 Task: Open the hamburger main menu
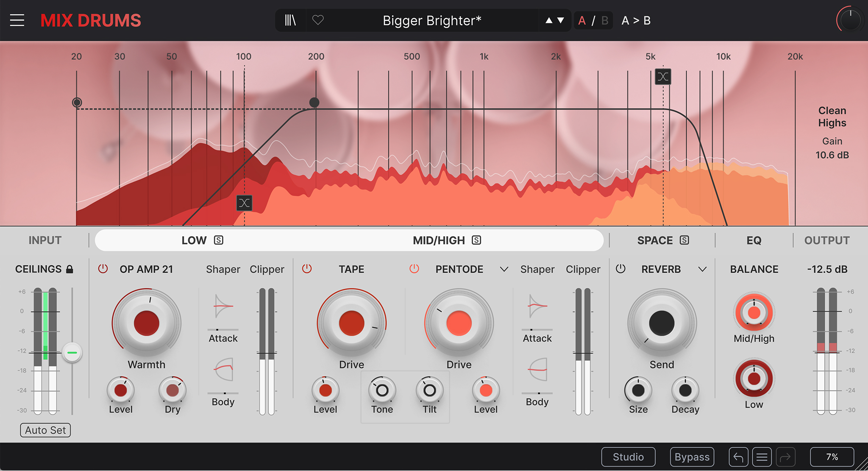pyautogui.click(x=17, y=20)
